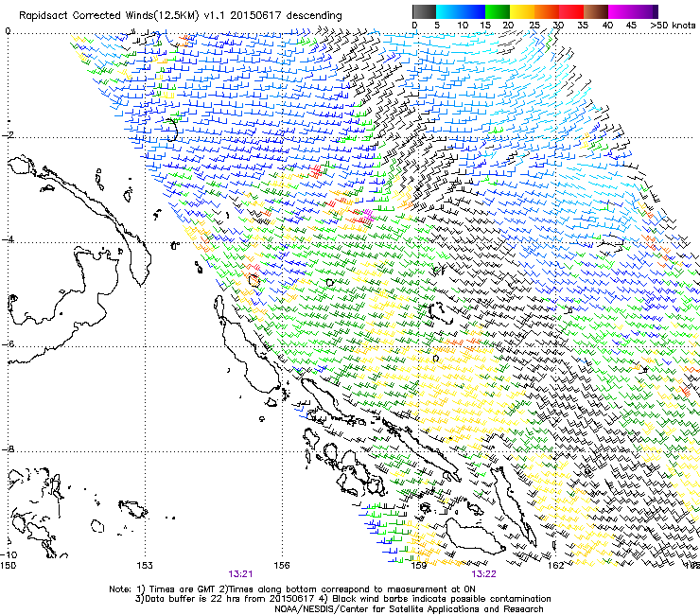Click the 150 longitude axis label

pyautogui.click(x=8, y=566)
